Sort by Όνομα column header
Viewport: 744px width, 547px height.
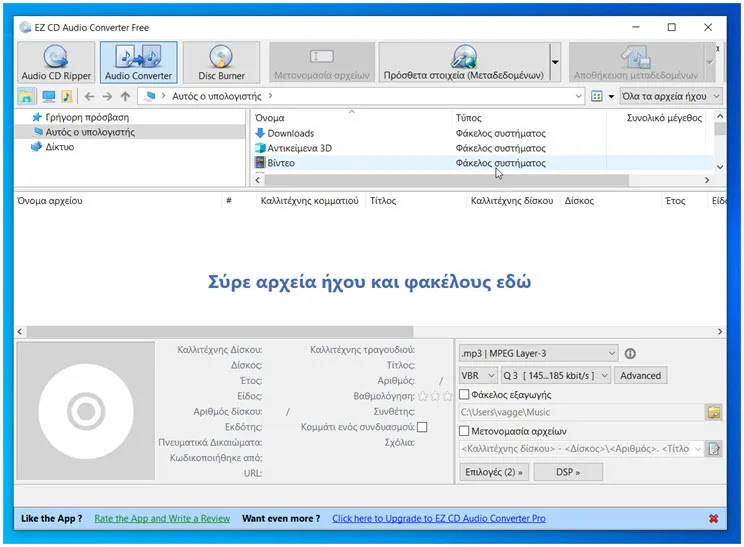[270, 118]
